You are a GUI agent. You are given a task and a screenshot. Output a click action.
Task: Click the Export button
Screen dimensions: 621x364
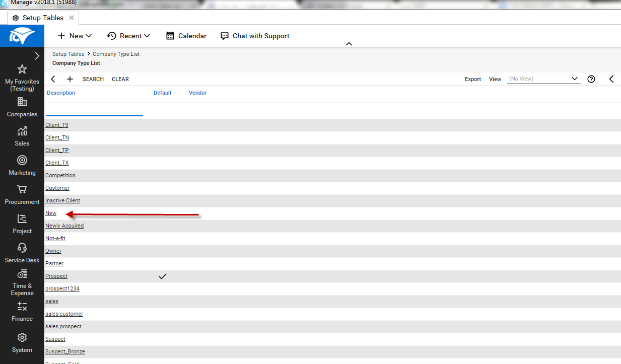473,79
